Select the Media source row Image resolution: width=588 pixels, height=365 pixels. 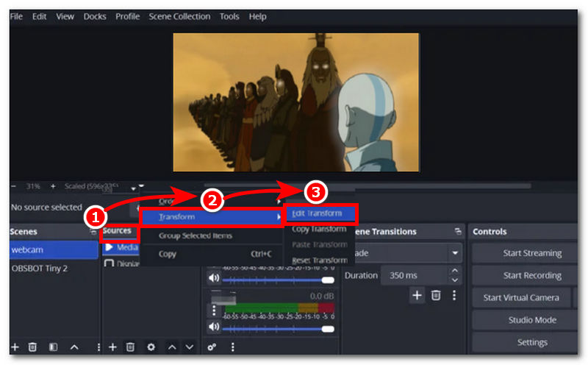pyautogui.click(x=121, y=247)
